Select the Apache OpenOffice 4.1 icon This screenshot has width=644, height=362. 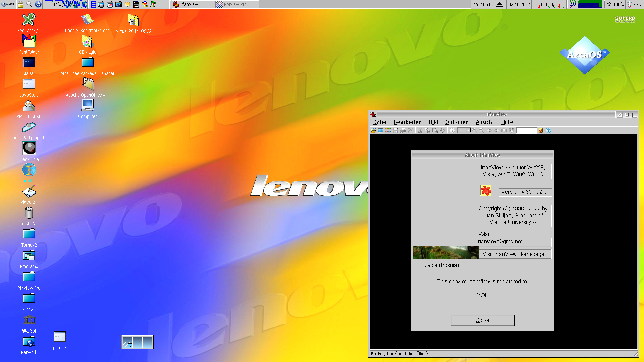[x=87, y=87]
